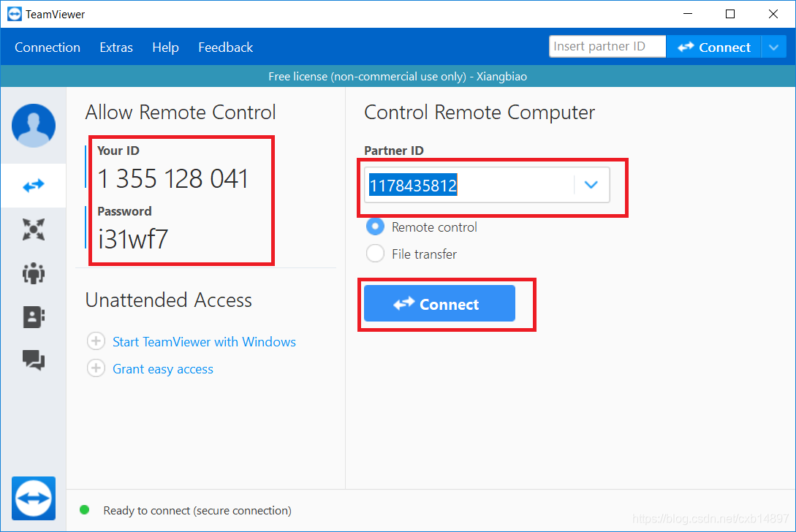Click Your ID number 1 355 128 041
The width and height of the screenshot is (796, 532).
[173, 179]
